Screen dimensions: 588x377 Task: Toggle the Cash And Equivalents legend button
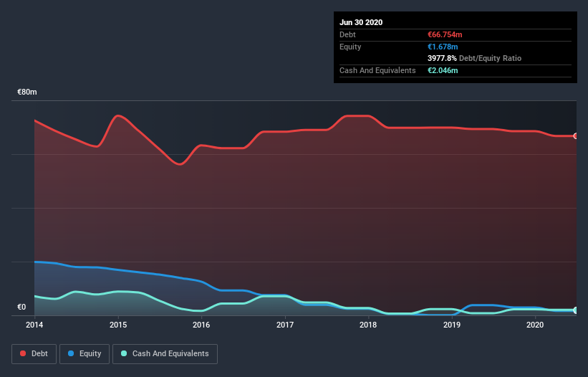coord(165,354)
